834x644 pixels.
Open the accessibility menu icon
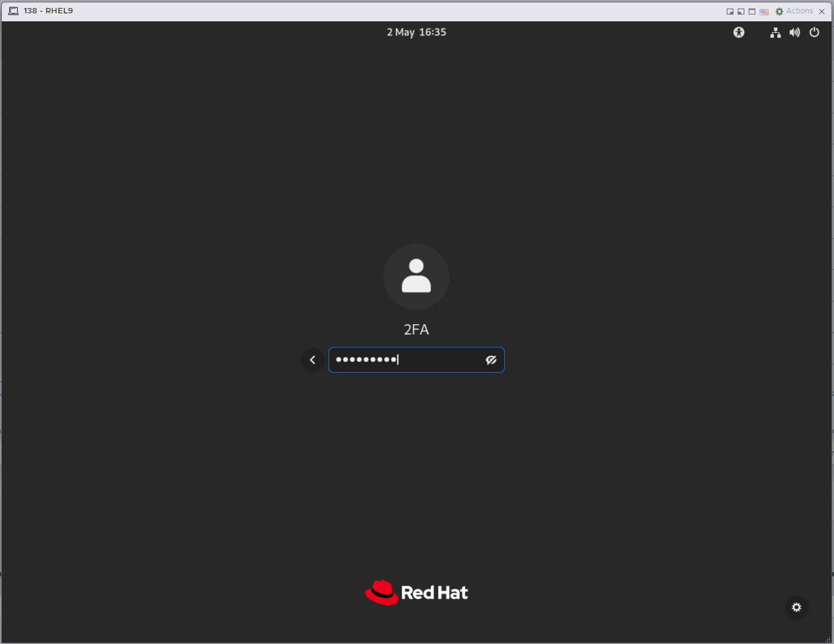coord(739,33)
